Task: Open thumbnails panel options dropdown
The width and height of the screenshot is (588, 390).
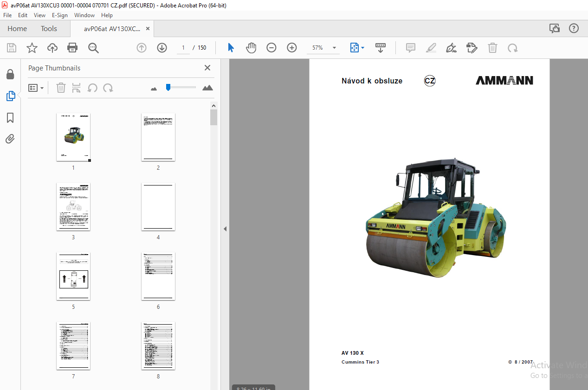Action: click(36, 88)
